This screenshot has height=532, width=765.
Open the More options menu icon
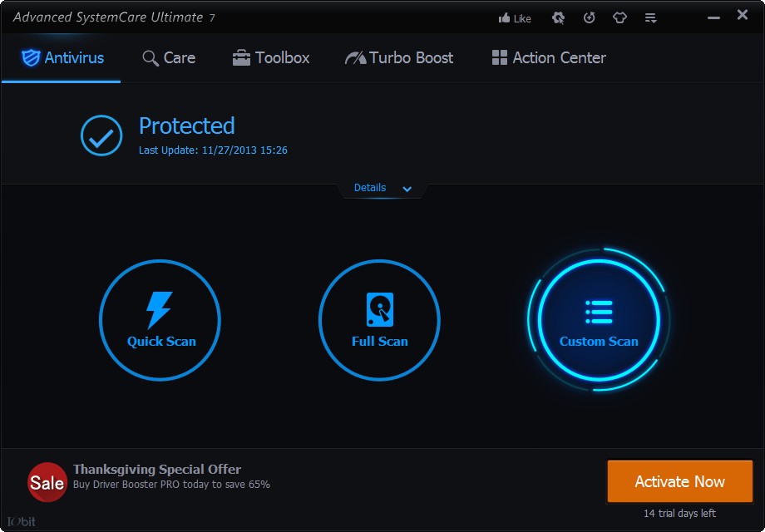pyautogui.click(x=650, y=18)
